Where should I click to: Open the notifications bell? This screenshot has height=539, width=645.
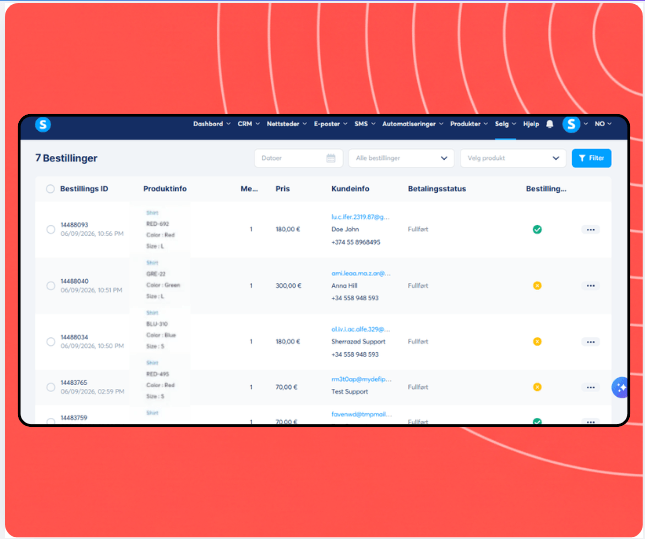pyautogui.click(x=550, y=124)
